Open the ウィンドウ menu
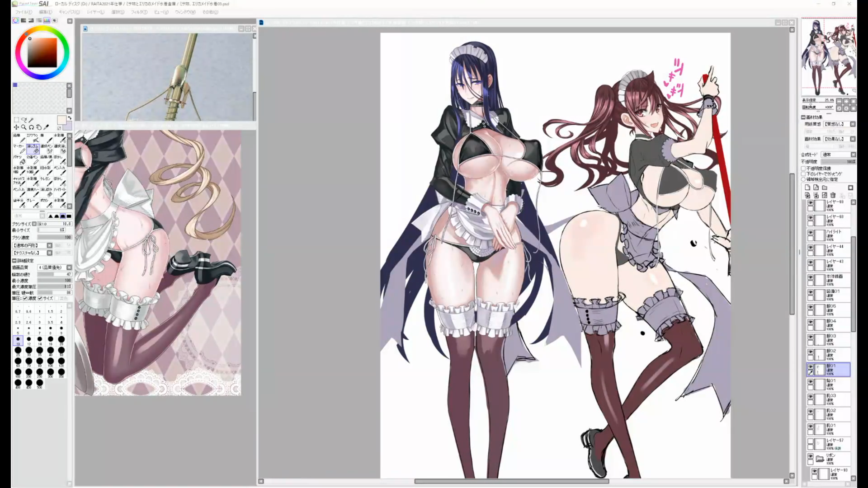 [185, 12]
